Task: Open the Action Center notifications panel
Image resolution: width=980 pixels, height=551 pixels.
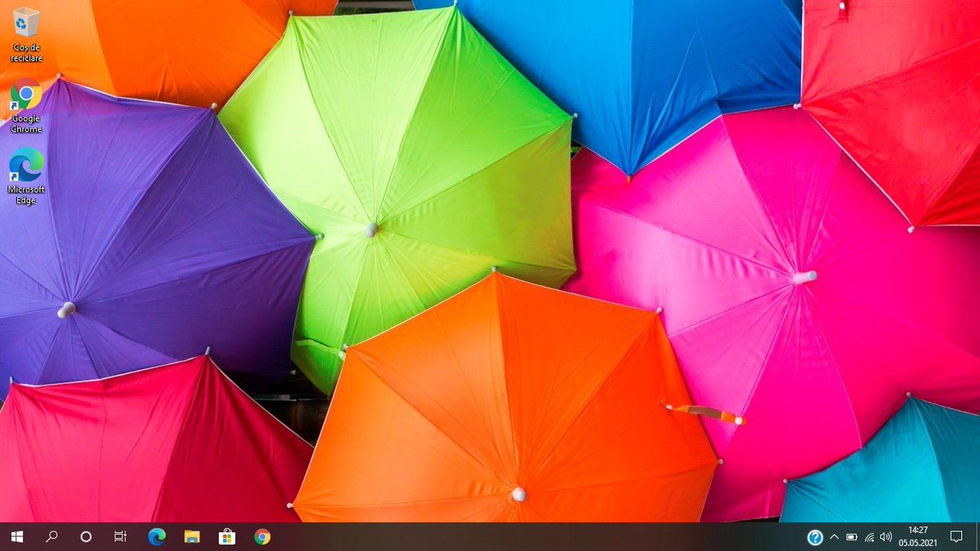Action: 956,536
